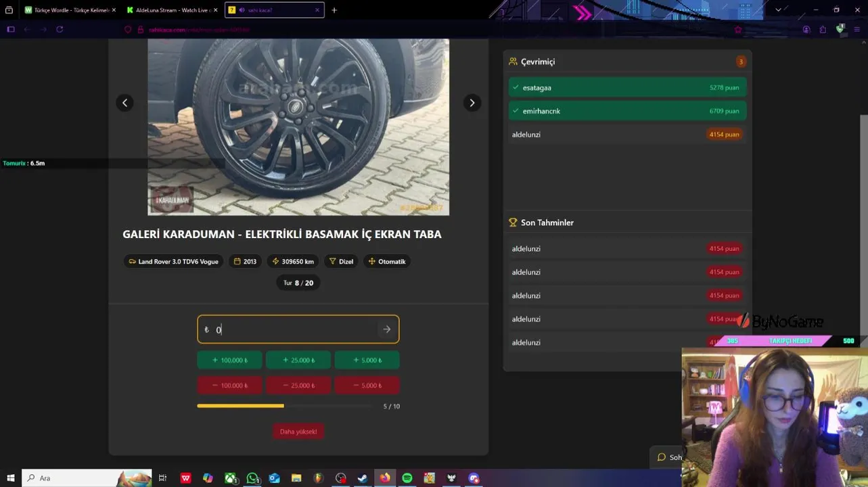Click the Daha yüksek! hint label
The width and height of the screenshot is (868, 487).
click(298, 432)
